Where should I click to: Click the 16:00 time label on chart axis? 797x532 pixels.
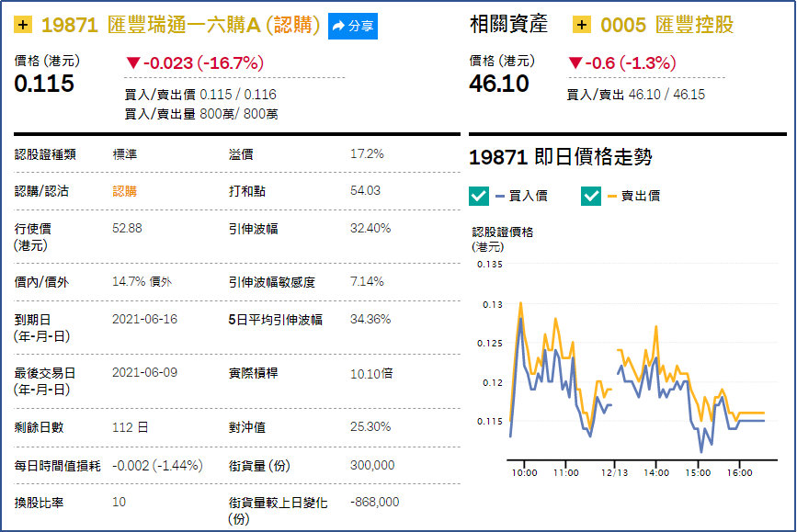click(x=740, y=473)
